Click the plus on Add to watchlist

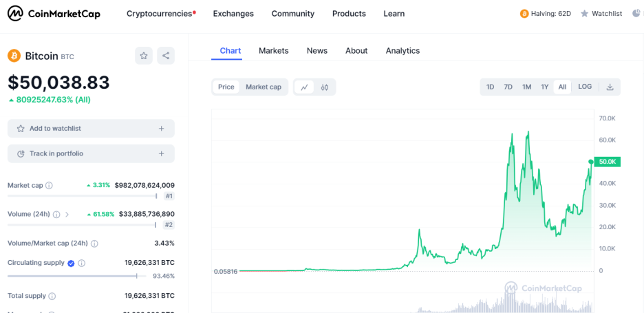tap(162, 129)
